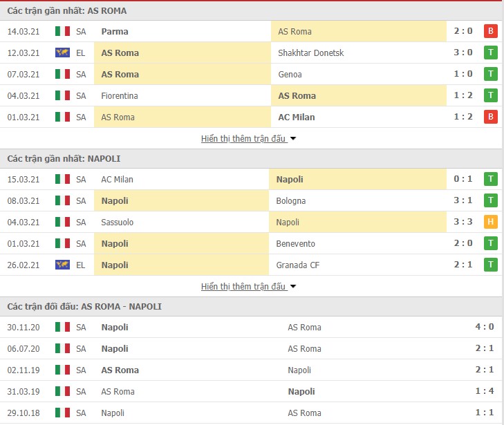This screenshot has height=425, width=504.
Task: Select the Benevento match row score 2 : 0
Action: point(463,243)
